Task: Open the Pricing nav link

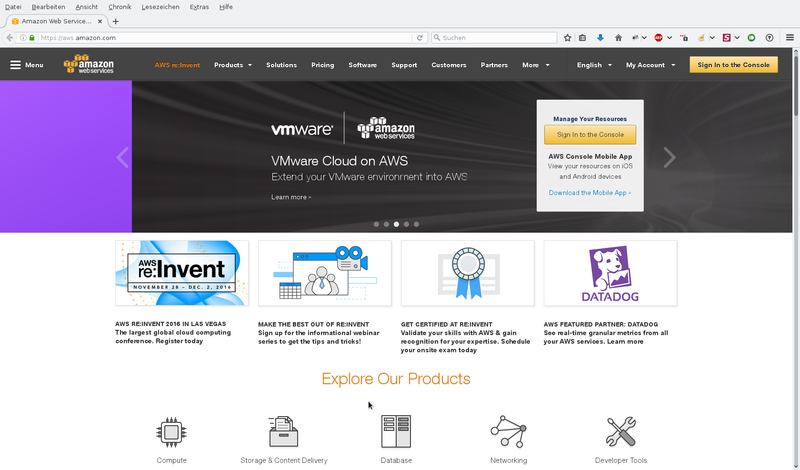Action: click(322, 65)
